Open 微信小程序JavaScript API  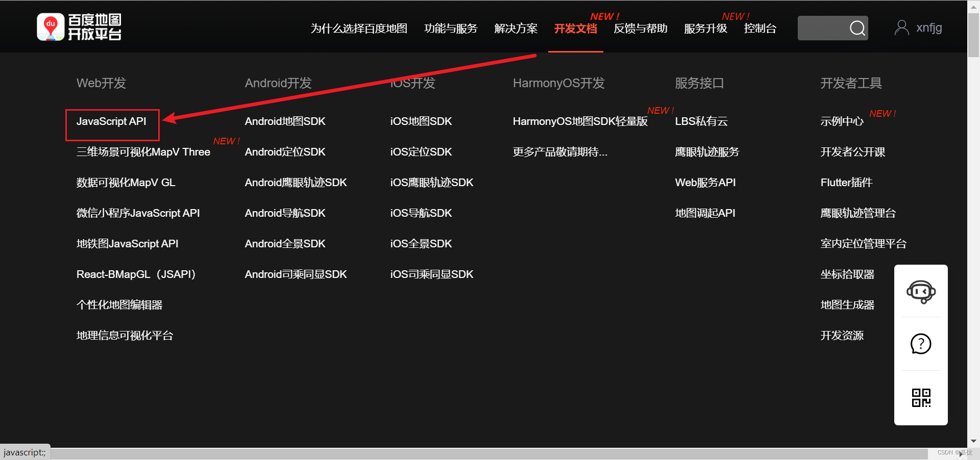point(138,213)
